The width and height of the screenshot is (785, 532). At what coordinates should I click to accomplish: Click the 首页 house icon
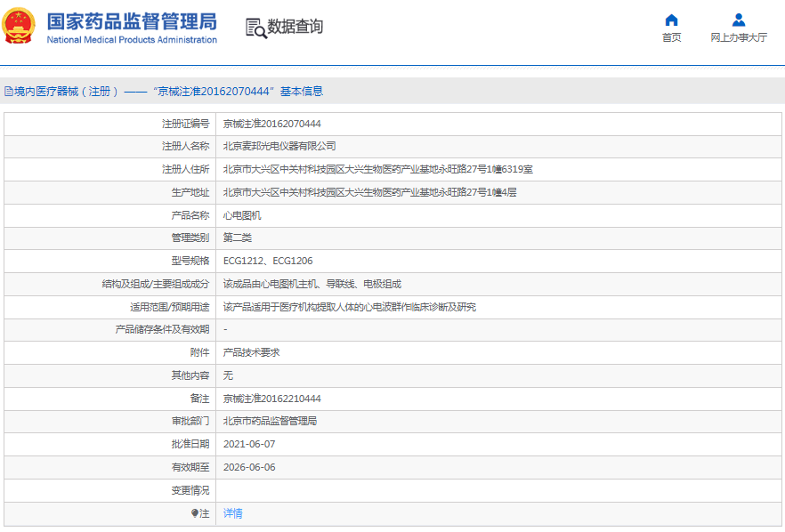(x=672, y=20)
